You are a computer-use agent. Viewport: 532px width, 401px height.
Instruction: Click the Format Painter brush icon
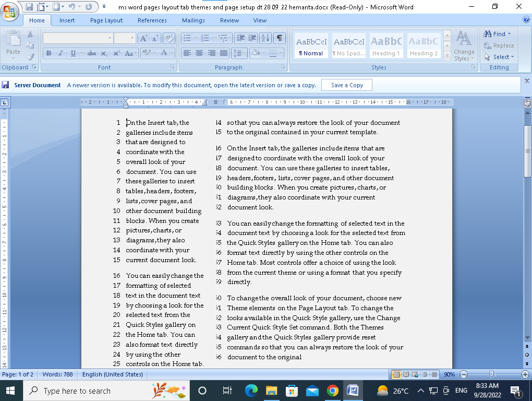(x=30, y=57)
